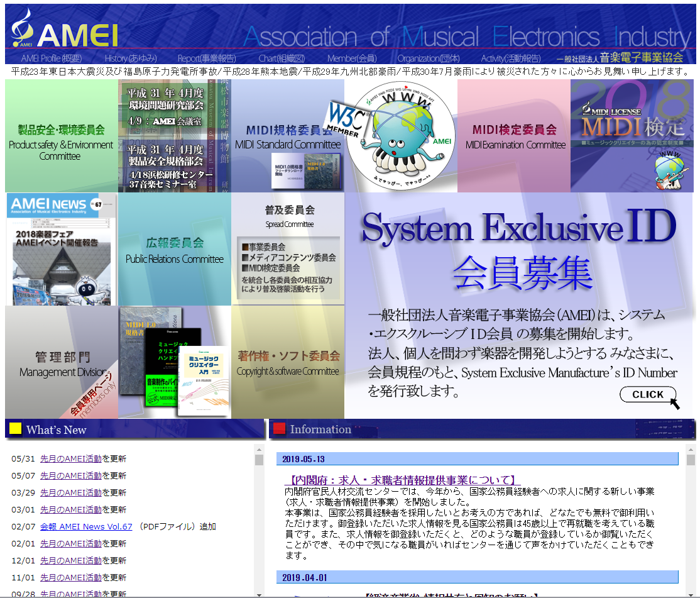Open the 2018 MIDI検定 license banner
The width and height of the screenshot is (700, 598).
(x=632, y=136)
